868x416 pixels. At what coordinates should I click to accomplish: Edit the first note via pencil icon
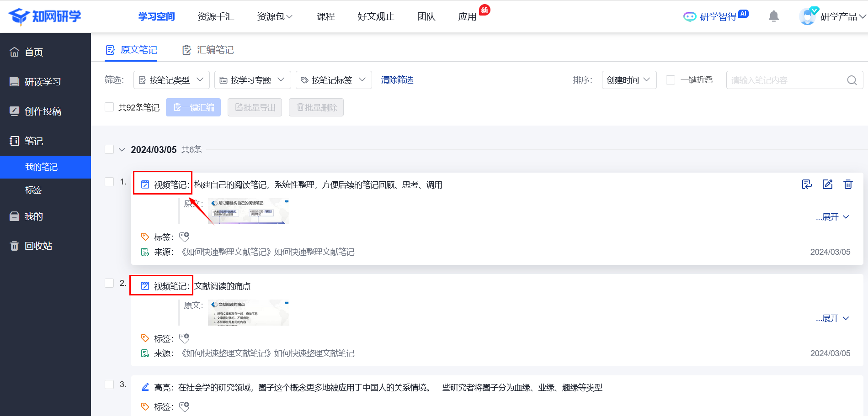pyautogui.click(x=827, y=184)
